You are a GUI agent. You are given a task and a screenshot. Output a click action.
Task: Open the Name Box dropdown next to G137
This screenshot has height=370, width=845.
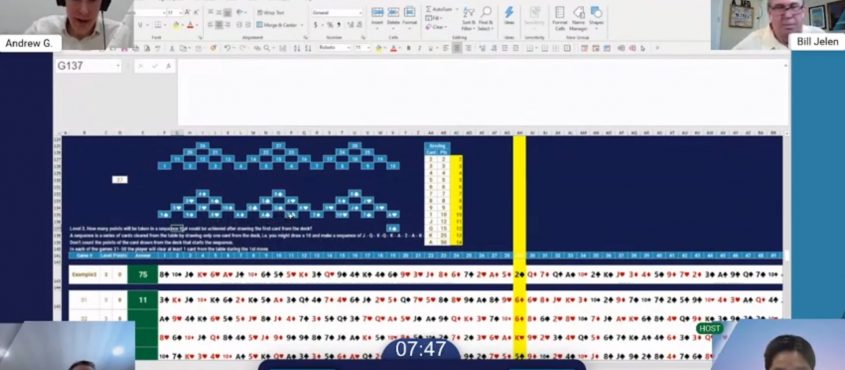(x=118, y=66)
